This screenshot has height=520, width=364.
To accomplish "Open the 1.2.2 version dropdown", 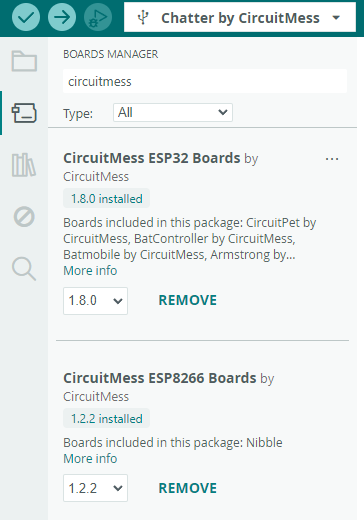I will point(95,488).
